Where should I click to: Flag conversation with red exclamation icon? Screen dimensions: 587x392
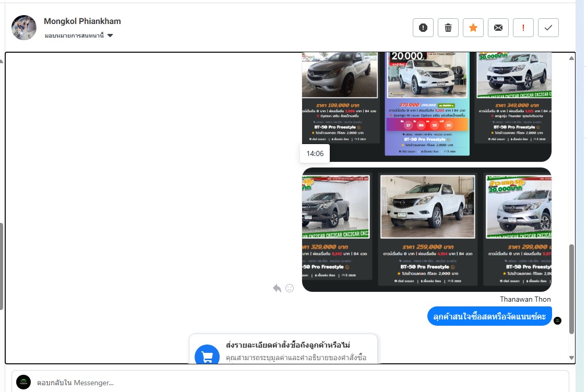click(523, 28)
